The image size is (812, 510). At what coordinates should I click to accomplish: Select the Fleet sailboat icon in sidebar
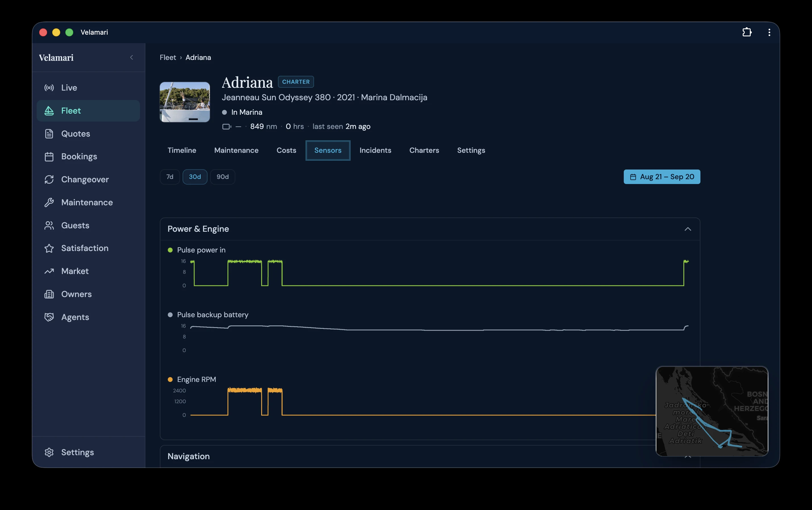49,111
